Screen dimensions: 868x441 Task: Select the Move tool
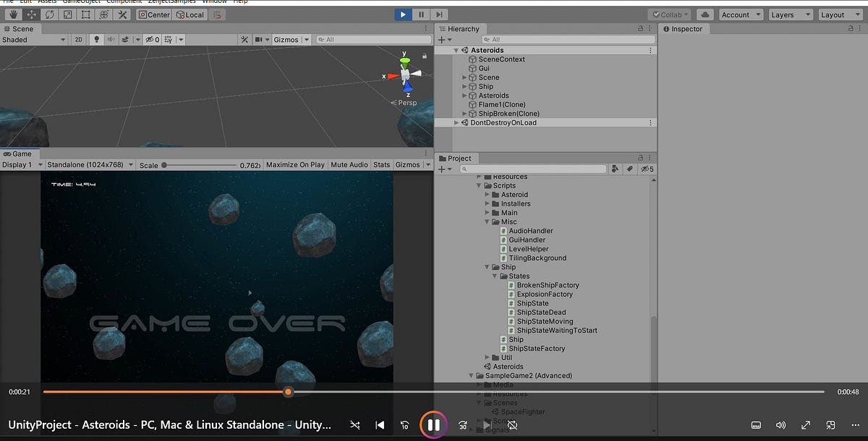coord(31,14)
